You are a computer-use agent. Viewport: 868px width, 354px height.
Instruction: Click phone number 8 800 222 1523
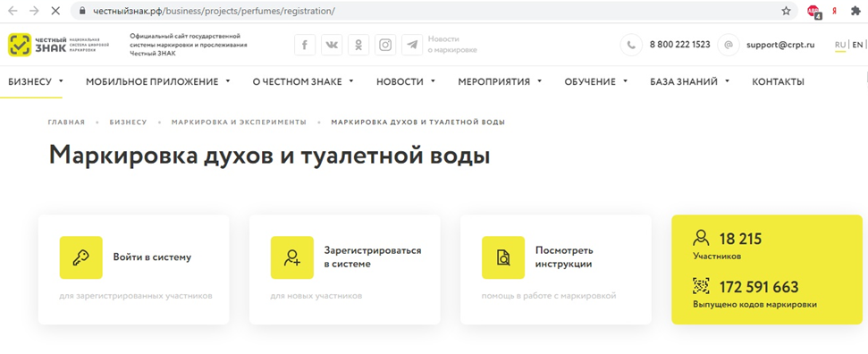coord(679,45)
